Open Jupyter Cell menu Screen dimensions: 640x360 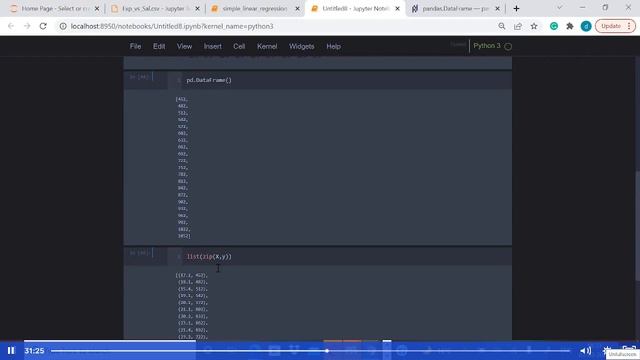[x=239, y=47]
